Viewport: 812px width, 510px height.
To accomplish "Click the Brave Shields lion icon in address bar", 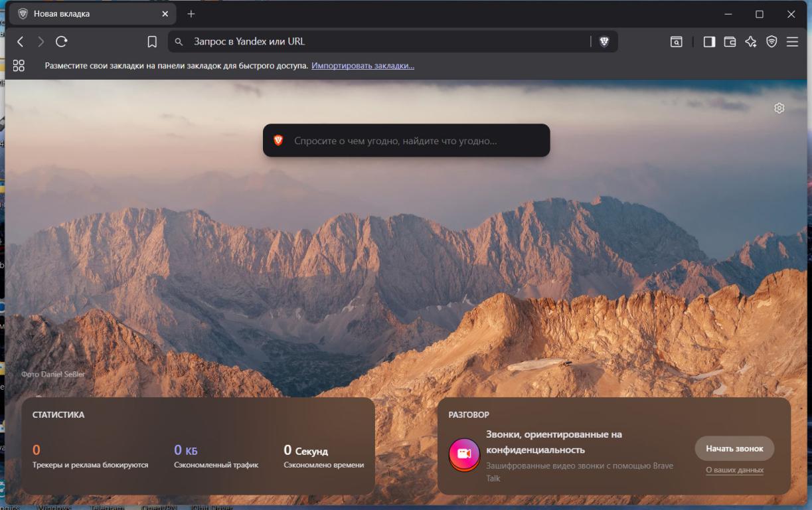I will [604, 42].
